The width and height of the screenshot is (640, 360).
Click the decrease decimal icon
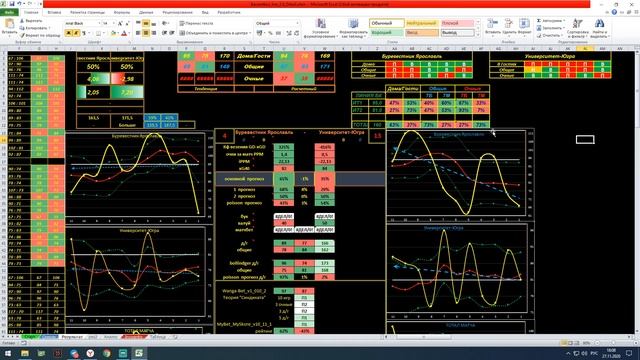click(297, 33)
